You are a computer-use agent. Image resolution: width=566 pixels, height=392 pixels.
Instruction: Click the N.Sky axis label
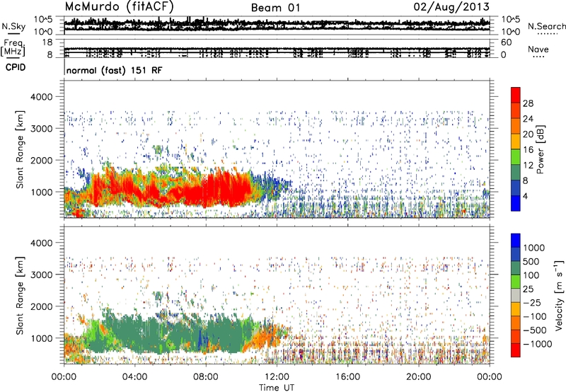[x=13, y=26]
